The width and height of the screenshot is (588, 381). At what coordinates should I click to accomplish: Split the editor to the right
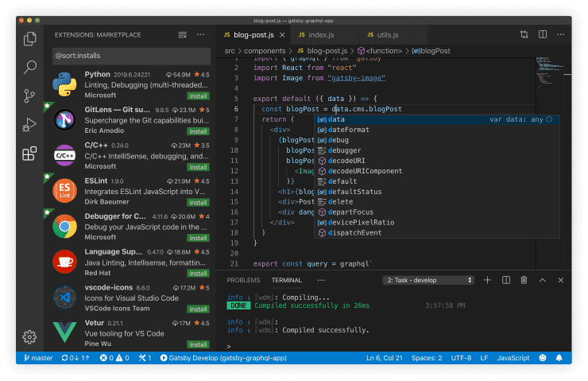tap(543, 34)
